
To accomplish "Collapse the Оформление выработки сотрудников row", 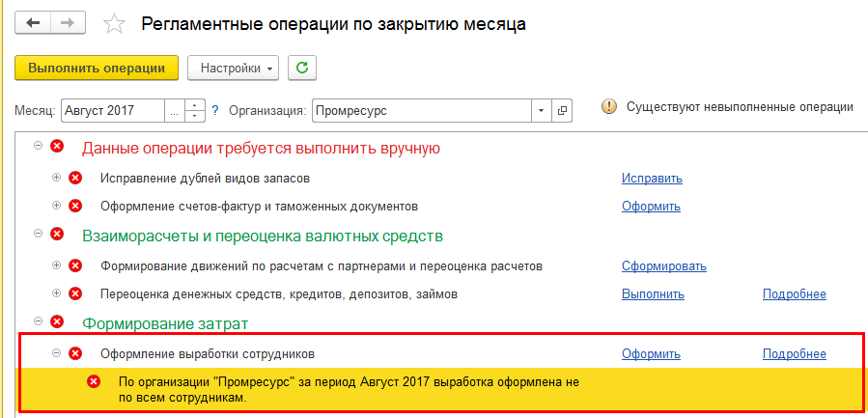I will click(56, 353).
